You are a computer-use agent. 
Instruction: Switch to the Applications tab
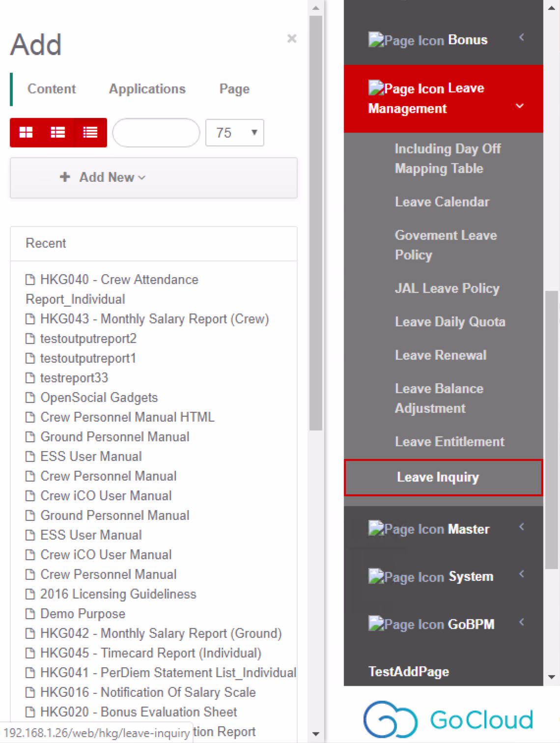tap(147, 89)
